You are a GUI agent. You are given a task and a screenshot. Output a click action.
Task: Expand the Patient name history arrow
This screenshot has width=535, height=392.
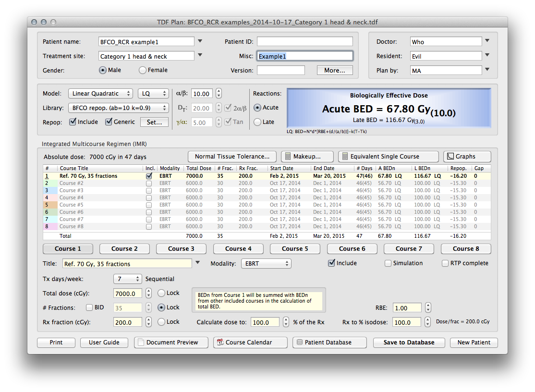pyautogui.click(x=200, y=41)
